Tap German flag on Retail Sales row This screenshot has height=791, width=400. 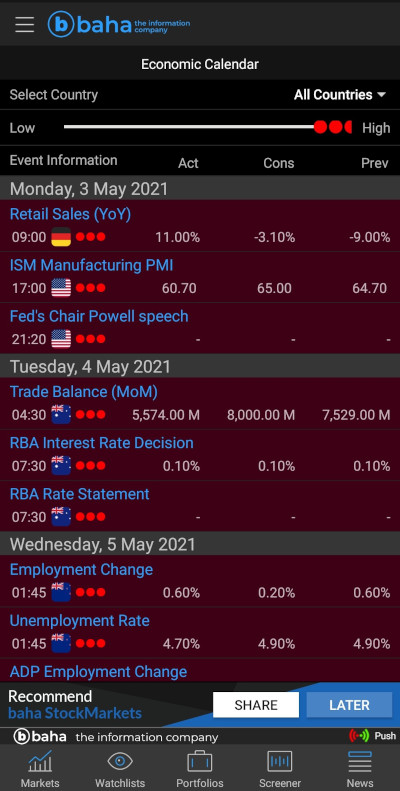61,237
